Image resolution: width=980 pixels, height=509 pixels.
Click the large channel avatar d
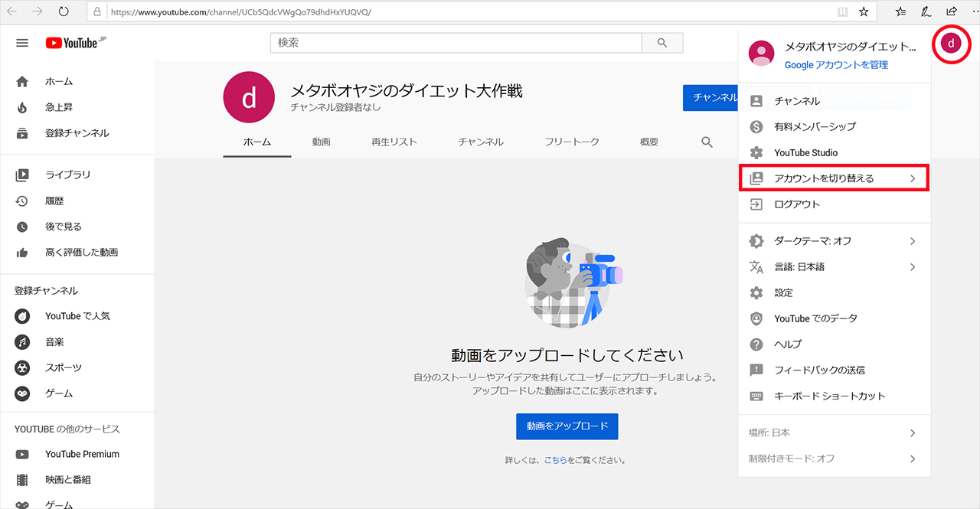[249, 98]
